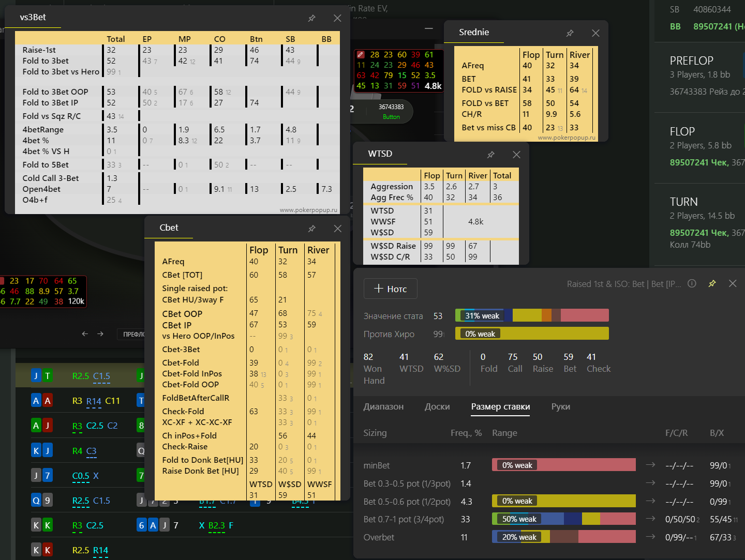Open the R14 action in AA hand

point(94,401)
